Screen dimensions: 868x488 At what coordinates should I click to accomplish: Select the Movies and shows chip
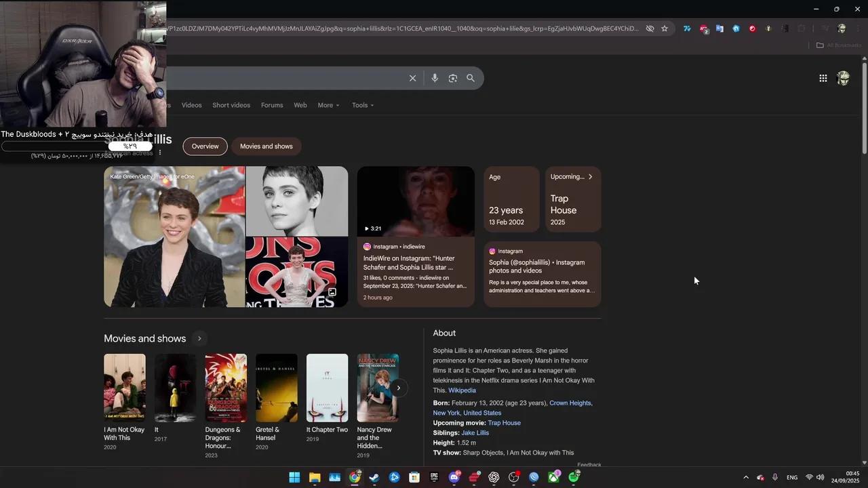(267, 146)
